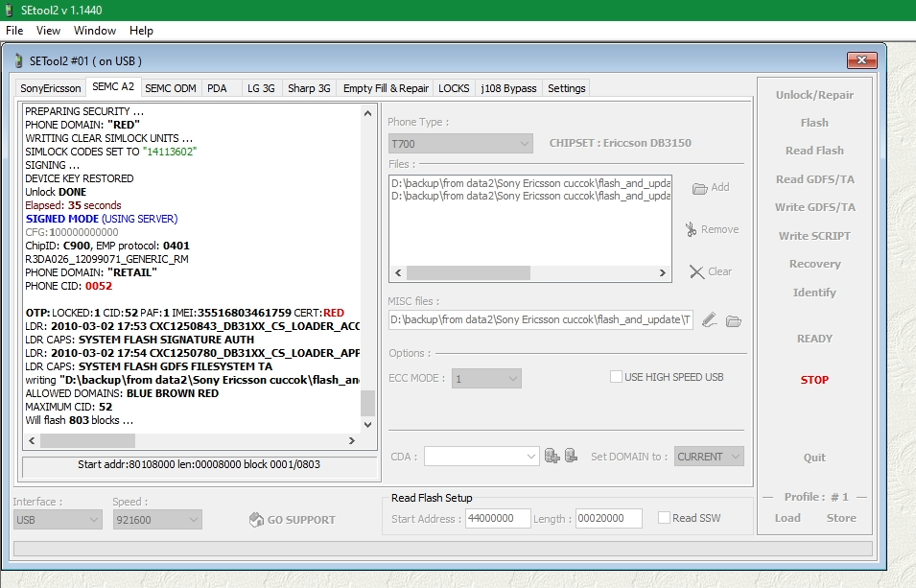
Task: Switch to the LOCKS tab
Action: coord(454,88)
